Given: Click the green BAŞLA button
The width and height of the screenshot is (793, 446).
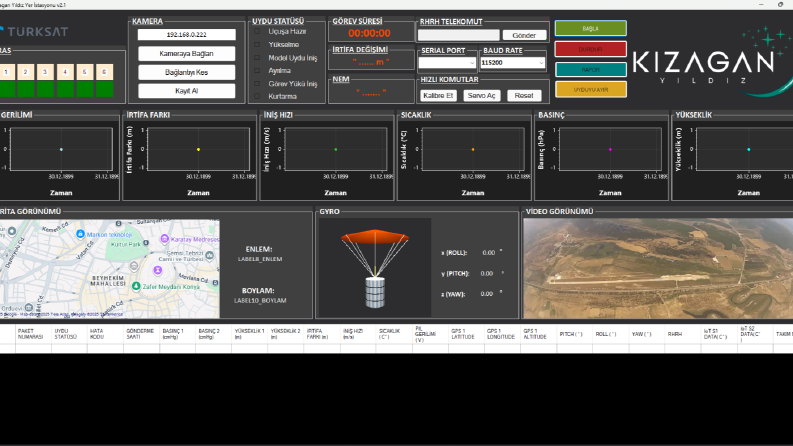Looking at the screenshot, I should (x=590, y=28).
